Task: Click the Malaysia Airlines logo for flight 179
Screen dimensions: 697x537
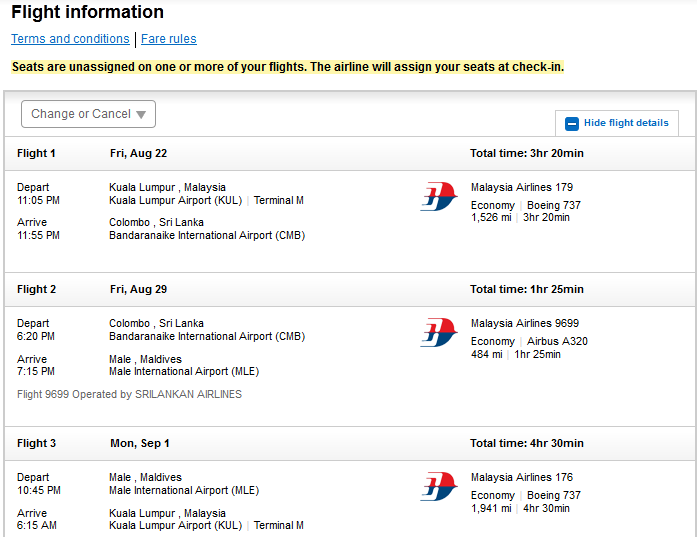Action: click(x=439, y=196)
